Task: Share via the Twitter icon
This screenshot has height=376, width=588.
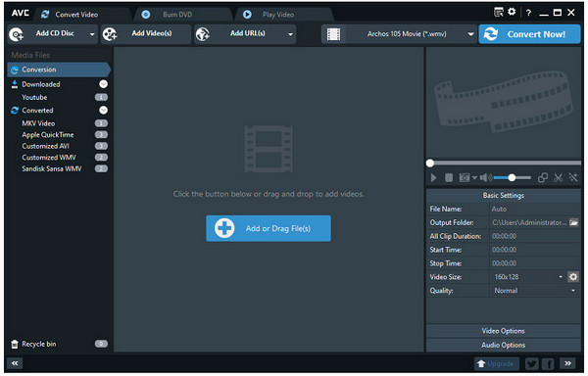Action: pyautogui.click(x=531, y=363)
